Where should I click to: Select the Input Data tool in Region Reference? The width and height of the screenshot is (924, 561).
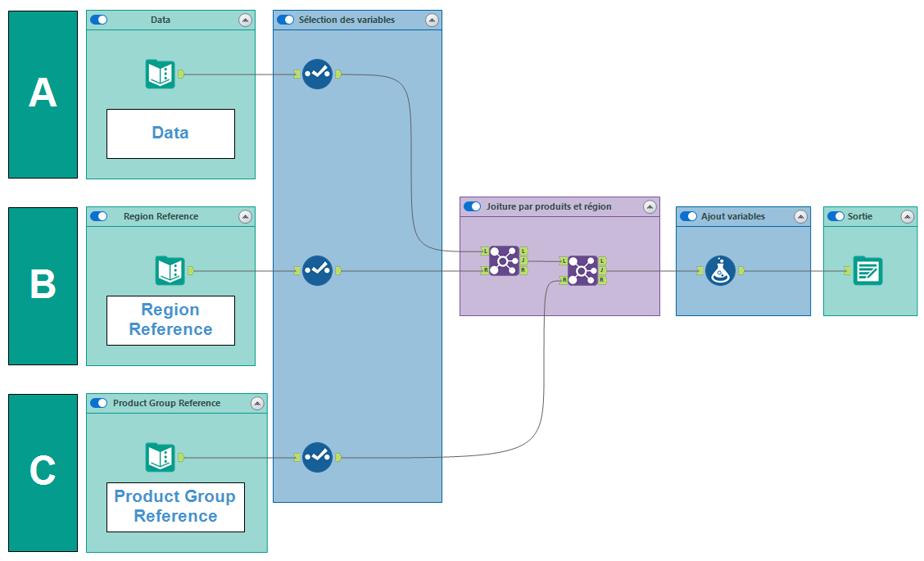click(170, 270)
